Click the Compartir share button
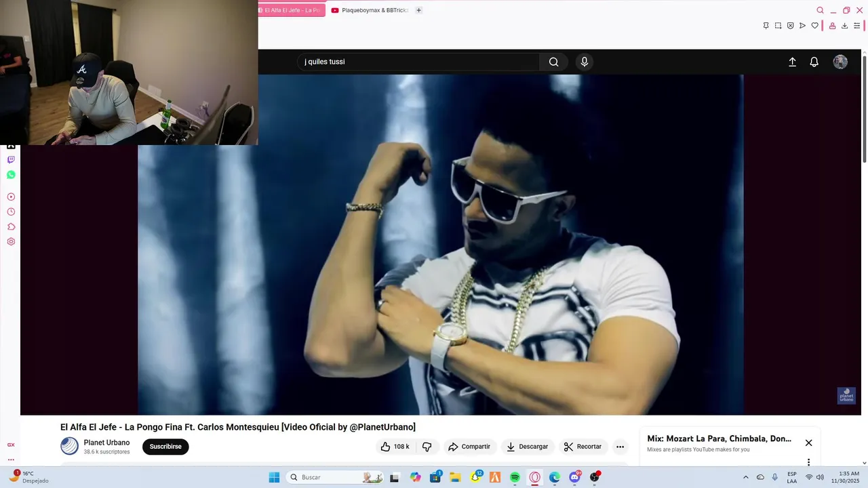The width and height of the screenshot is (868, 488). tap(469, 447)
